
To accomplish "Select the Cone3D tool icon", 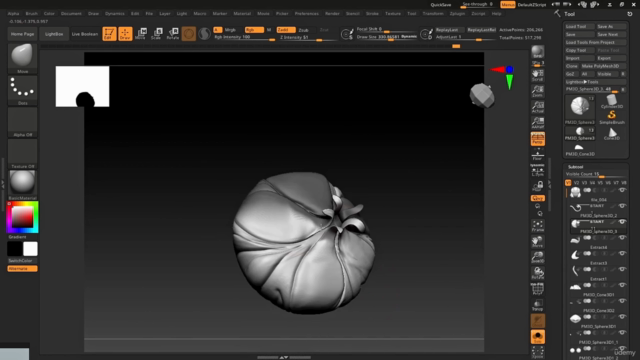I will coord(611,133).
